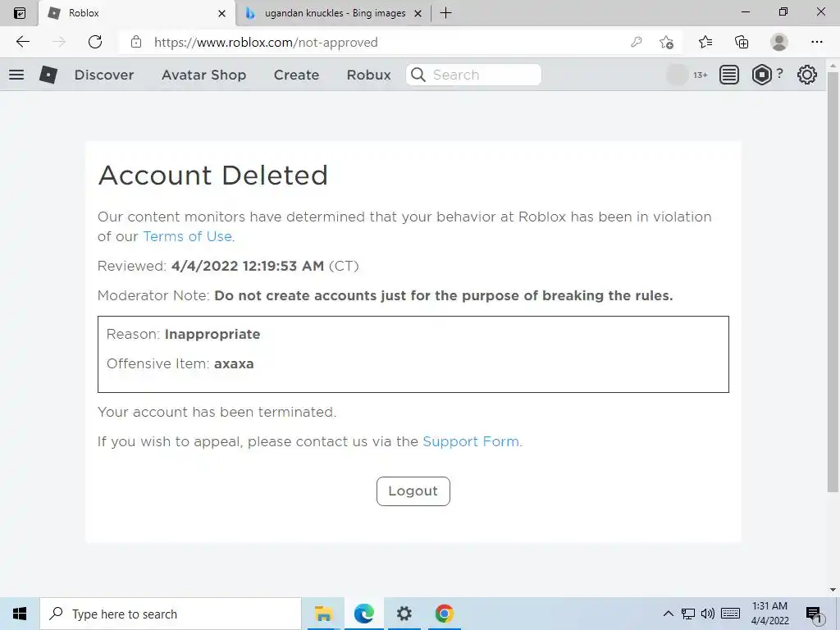Click the Roblox help question mark
The height and width of the screenshot is (630, 840).
pos(779,73)
